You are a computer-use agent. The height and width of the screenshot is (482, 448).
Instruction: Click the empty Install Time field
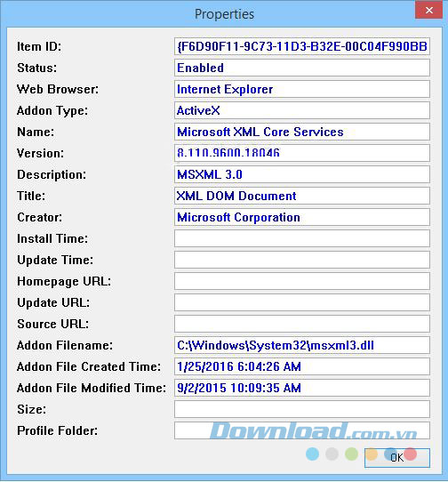(x=302, y=238)
